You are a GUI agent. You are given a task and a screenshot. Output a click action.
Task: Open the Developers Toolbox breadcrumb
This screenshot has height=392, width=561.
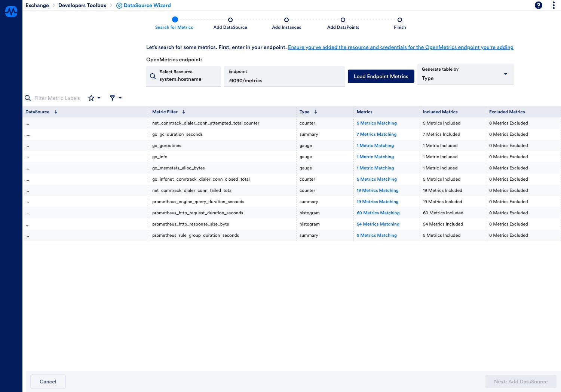tap(82, 5)
